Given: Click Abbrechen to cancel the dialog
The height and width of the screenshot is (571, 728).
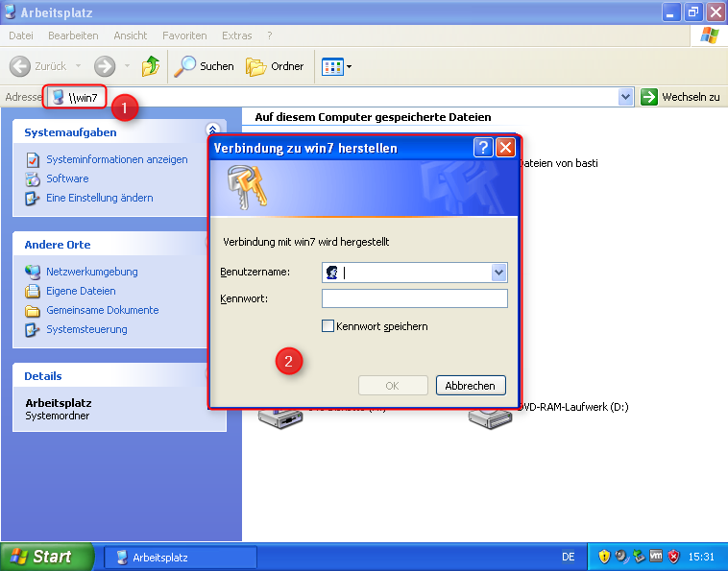Looking at the screenshot, I should (471, 386).
